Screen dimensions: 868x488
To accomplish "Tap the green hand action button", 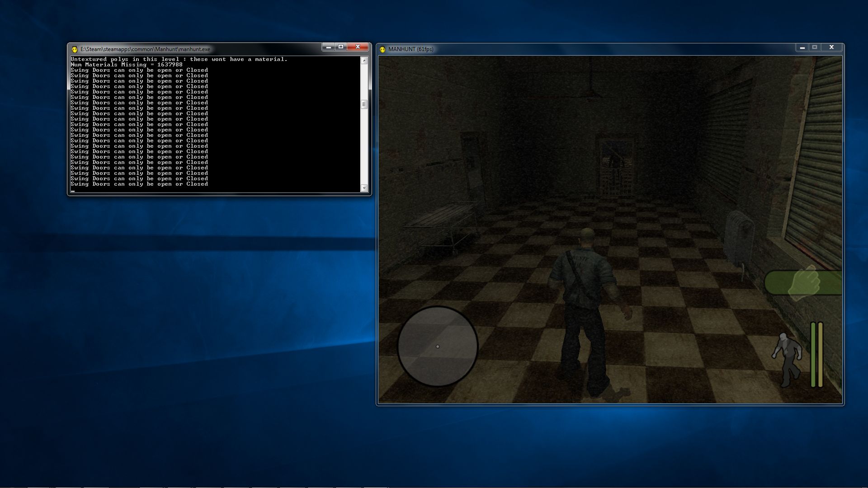I will (x=803, y=283).
